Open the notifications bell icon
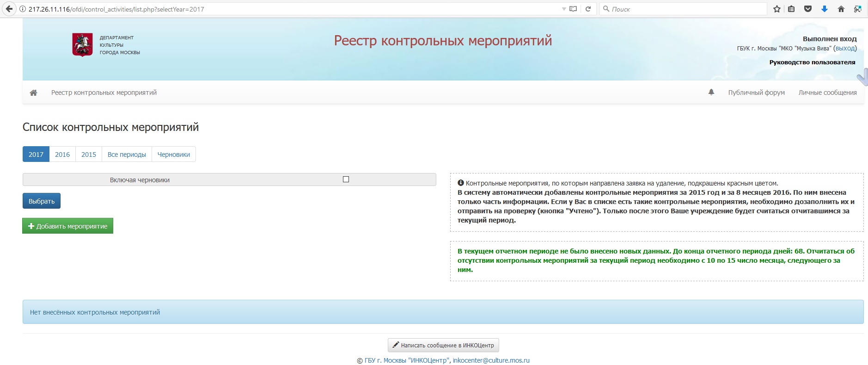868x365 pixels. point(711,92)
